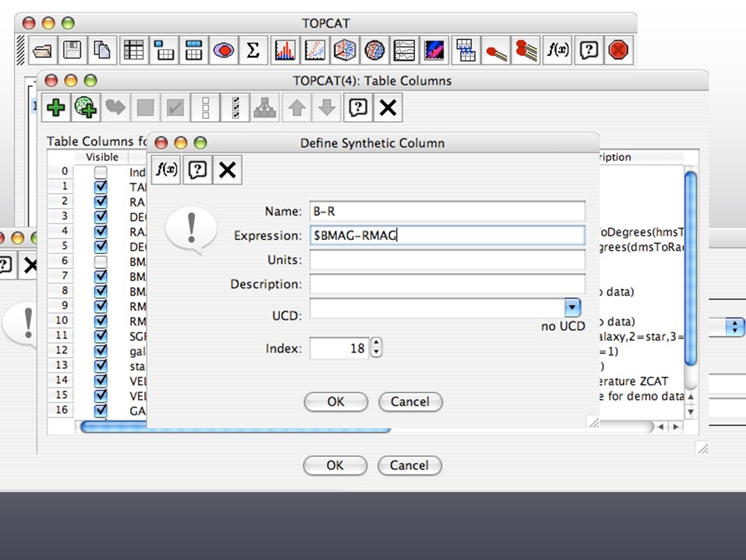
Task: Click OK in Define Synthetic Column dialog
Action: point(336,402)
